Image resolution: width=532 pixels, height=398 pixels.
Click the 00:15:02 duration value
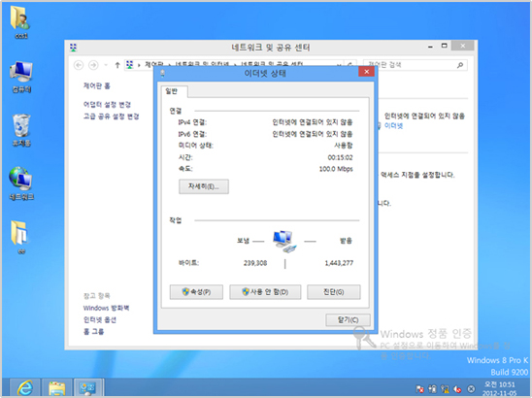(x=340, y=157)
